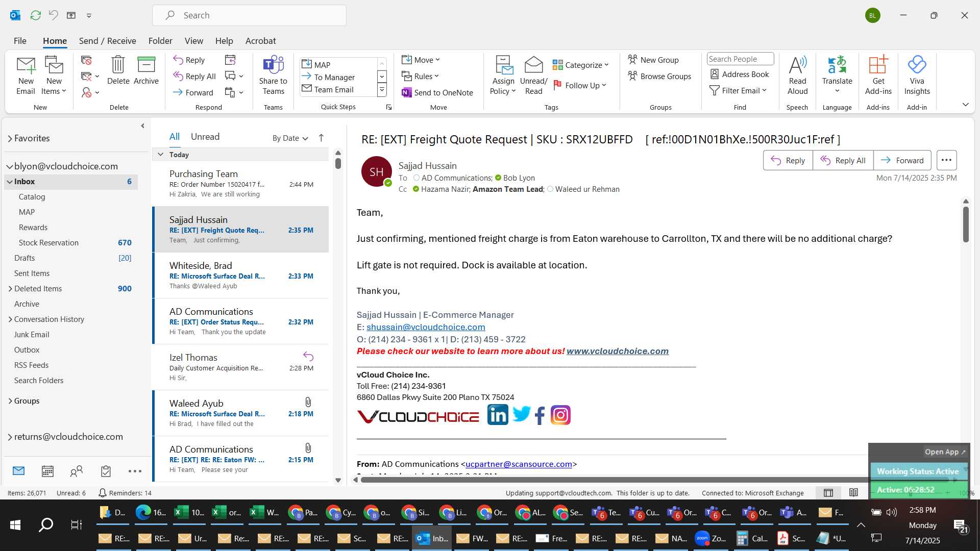Click Twitter icon in email signature

pyautogui.click(x=521, y=415)
